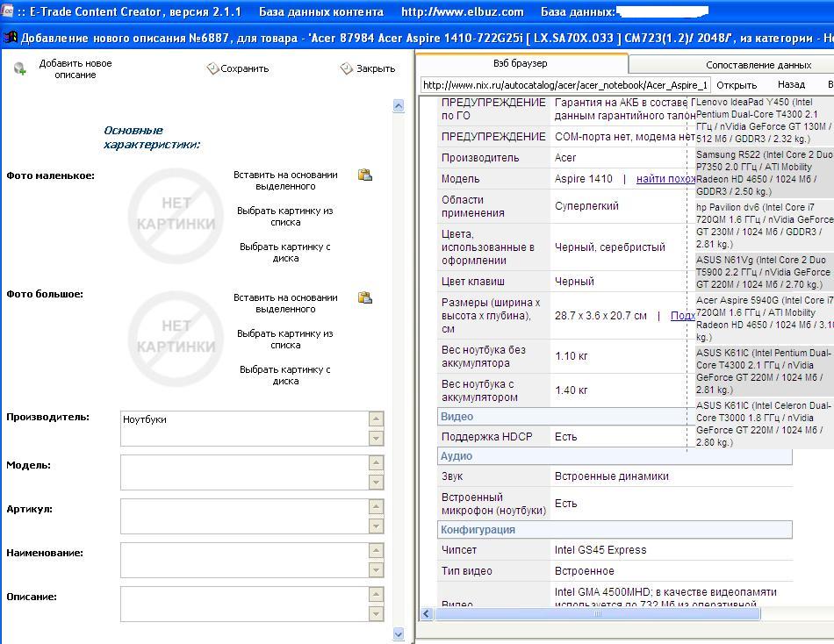Click down arrow of Описание field

point(376,613)
